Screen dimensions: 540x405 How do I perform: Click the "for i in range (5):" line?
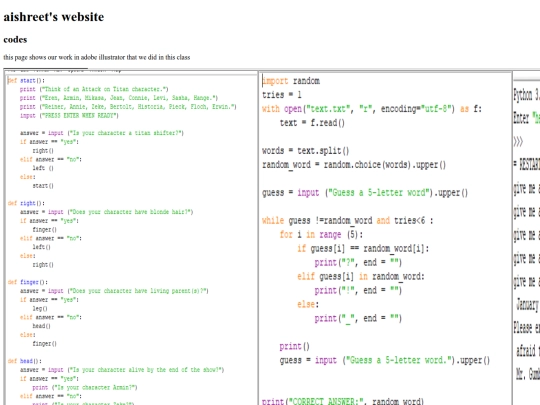pos(321,235)
